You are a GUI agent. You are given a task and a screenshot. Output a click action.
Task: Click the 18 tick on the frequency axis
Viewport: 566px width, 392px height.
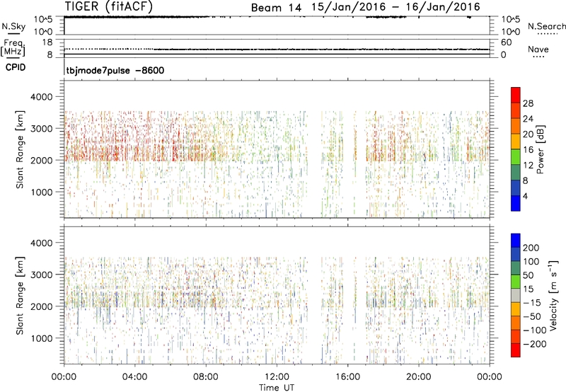47,42
